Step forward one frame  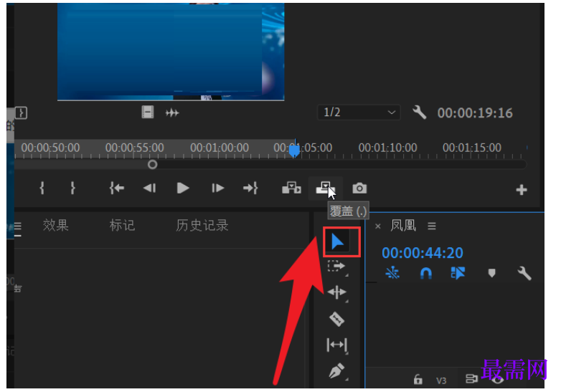[x=217, y=188]
